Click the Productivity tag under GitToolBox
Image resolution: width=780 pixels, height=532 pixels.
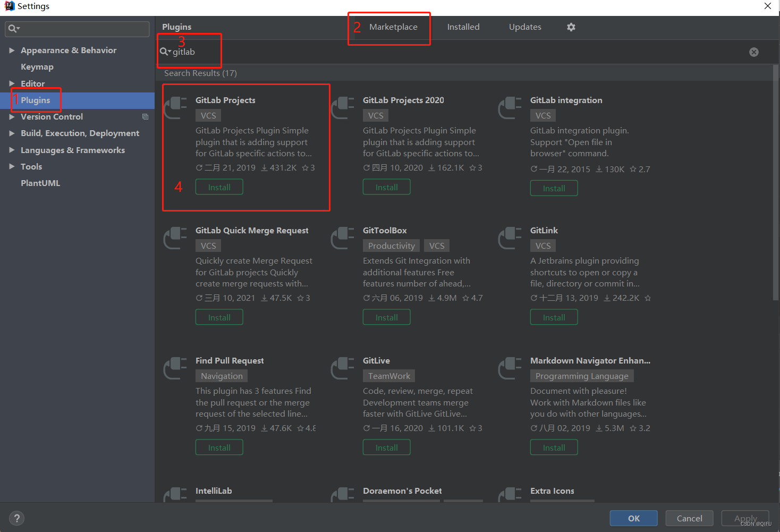click(x=392, y=246)
